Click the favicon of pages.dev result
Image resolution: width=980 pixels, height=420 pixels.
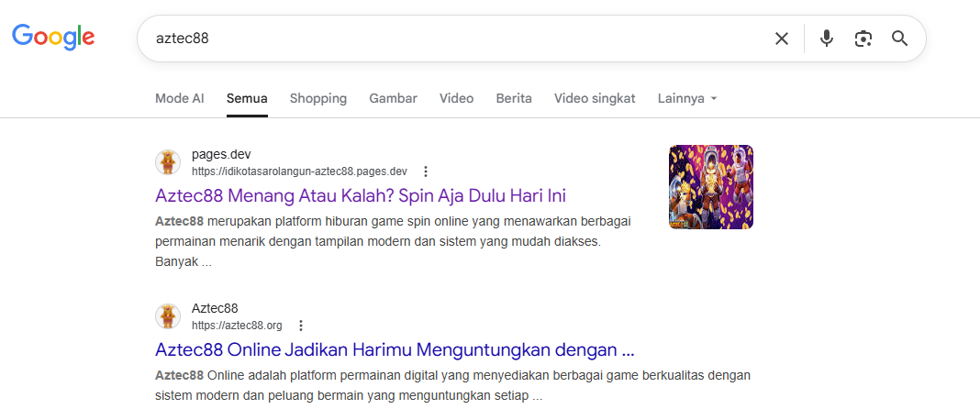click(168, 162)
